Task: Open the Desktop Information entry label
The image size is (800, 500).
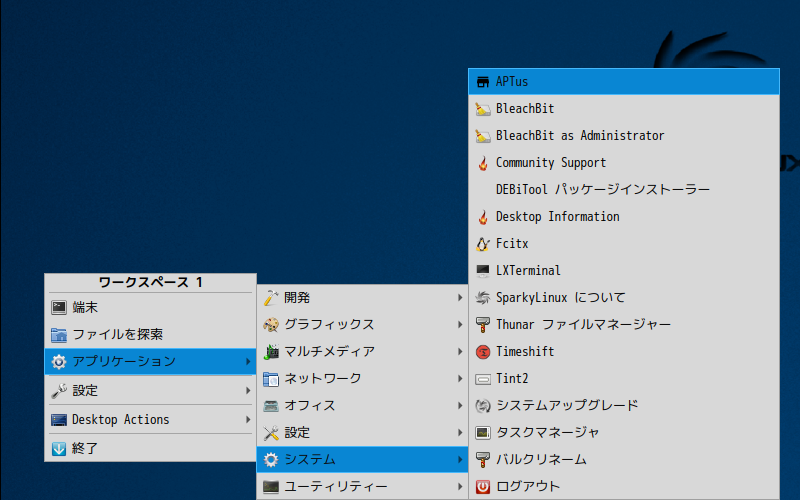Action: tap(558, 217)
